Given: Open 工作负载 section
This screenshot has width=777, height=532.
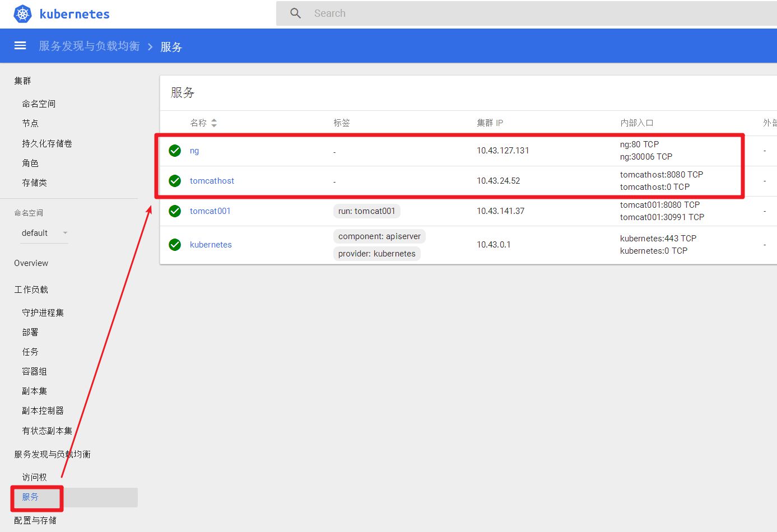Looking at the screenshot, I should pos(31,290).
